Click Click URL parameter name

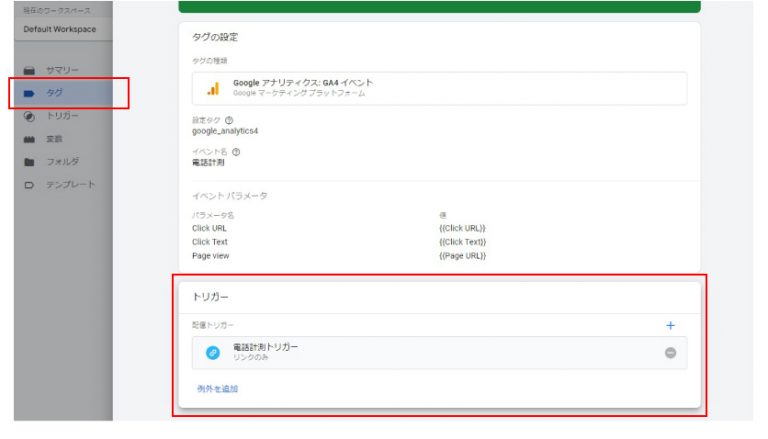click(x=209, y=228)
